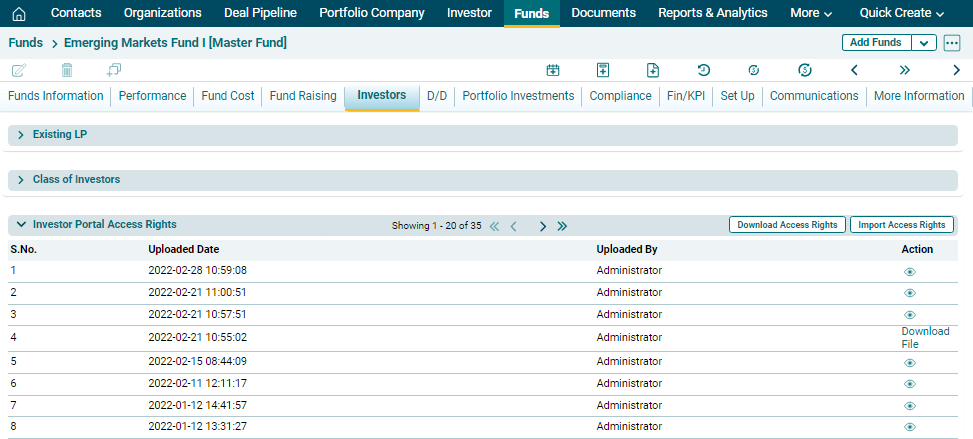The width and height of the screenshot is (973, 439).
Task: Open the three-dots options button beside Add Funds
Action: (951, 43)
